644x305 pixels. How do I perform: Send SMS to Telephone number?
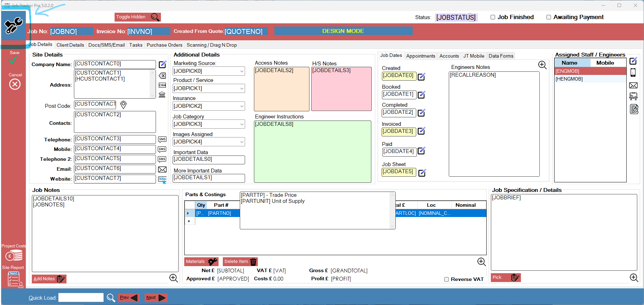(x=162, y=139)
